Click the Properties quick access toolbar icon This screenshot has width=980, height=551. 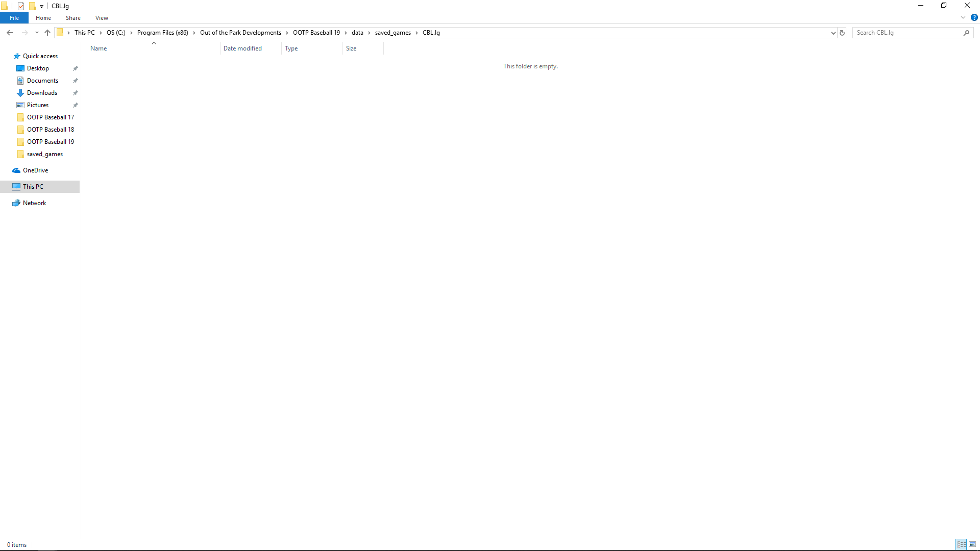point(21,6)
